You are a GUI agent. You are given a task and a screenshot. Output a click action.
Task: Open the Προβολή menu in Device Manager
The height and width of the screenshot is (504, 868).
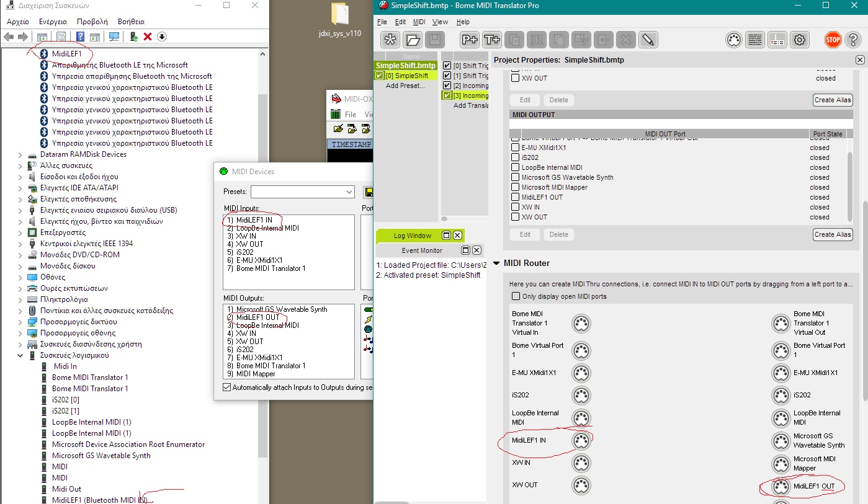(x=92, y=21)
